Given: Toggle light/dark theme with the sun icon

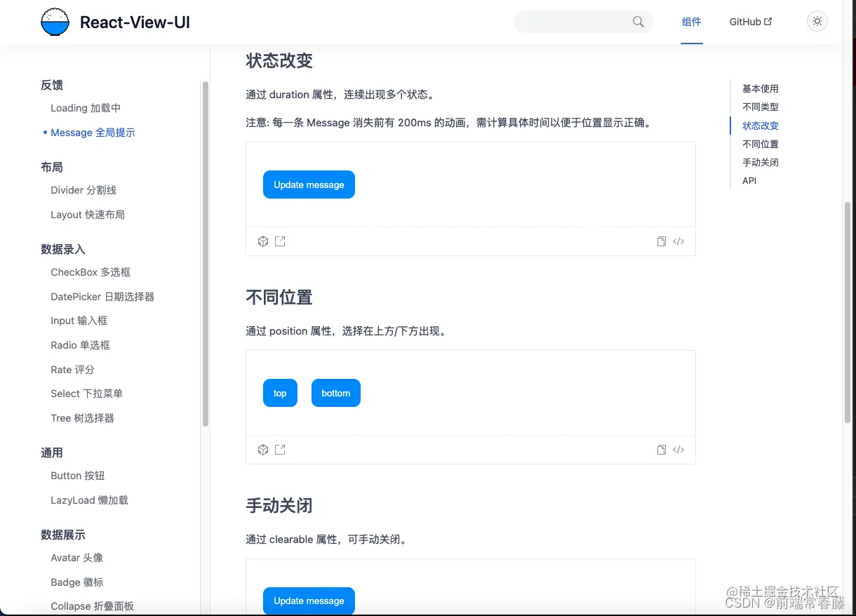Looking at the screenshot, I should click(x=817, y=21).
